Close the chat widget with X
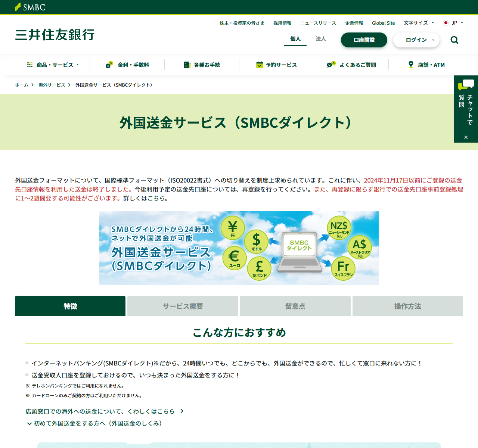Screen dimensions: 478x448 (x=466, y=137)
